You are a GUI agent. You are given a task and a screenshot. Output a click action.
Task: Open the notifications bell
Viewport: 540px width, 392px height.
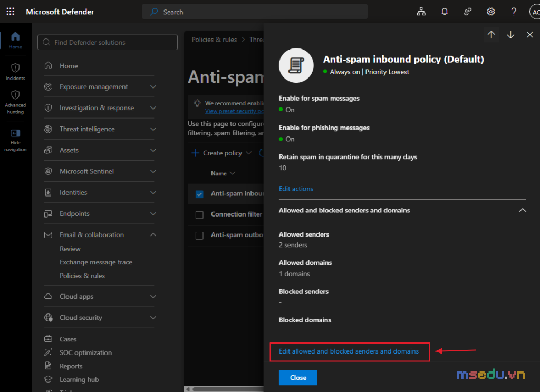coord(444,12)
